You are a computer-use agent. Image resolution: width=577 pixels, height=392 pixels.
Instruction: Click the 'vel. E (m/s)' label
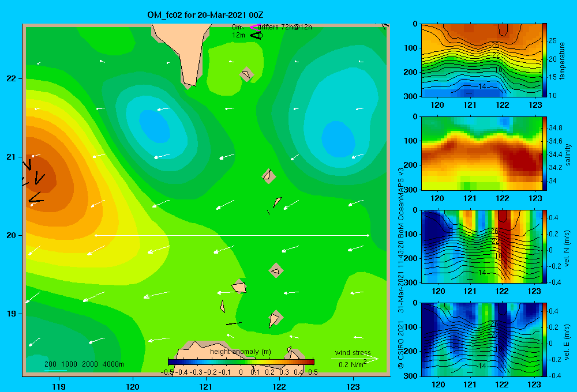click(x=567, y=341)
